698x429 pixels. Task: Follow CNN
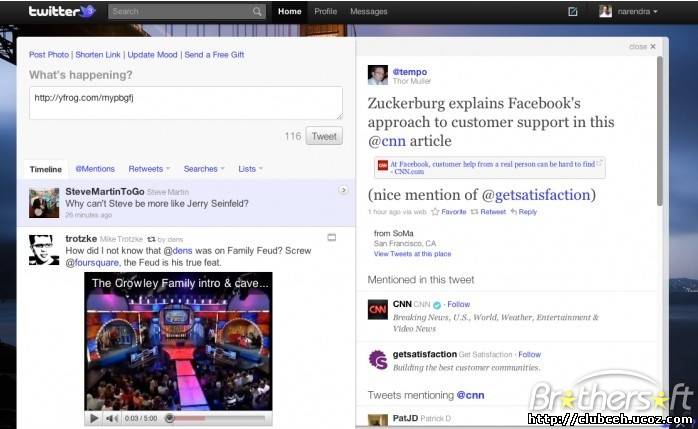coord(459,304)
